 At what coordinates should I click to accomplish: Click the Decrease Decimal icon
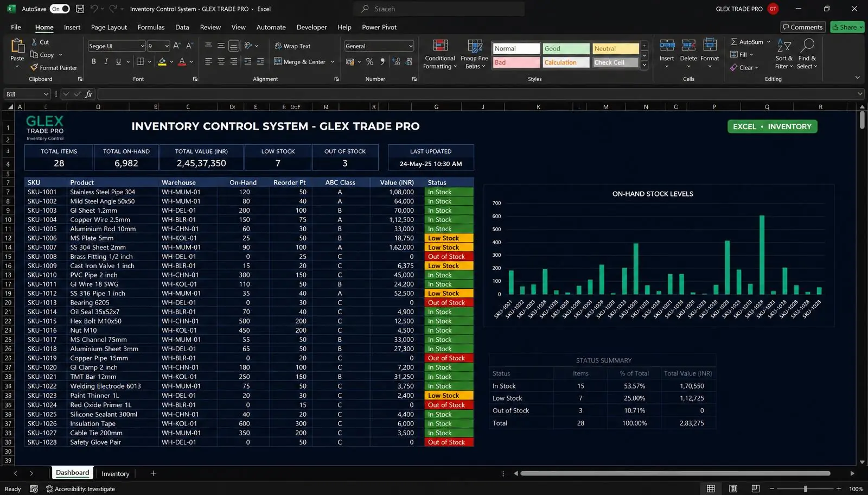(409, 61)
